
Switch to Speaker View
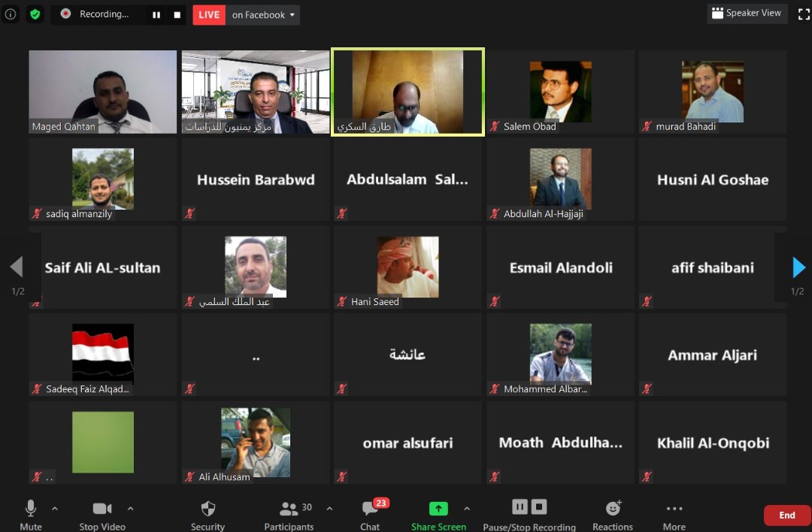(747, 13)
